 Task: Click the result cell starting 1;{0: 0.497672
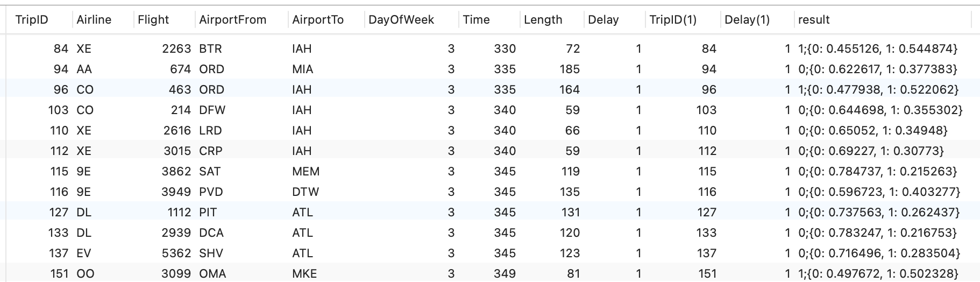[878, 274]
